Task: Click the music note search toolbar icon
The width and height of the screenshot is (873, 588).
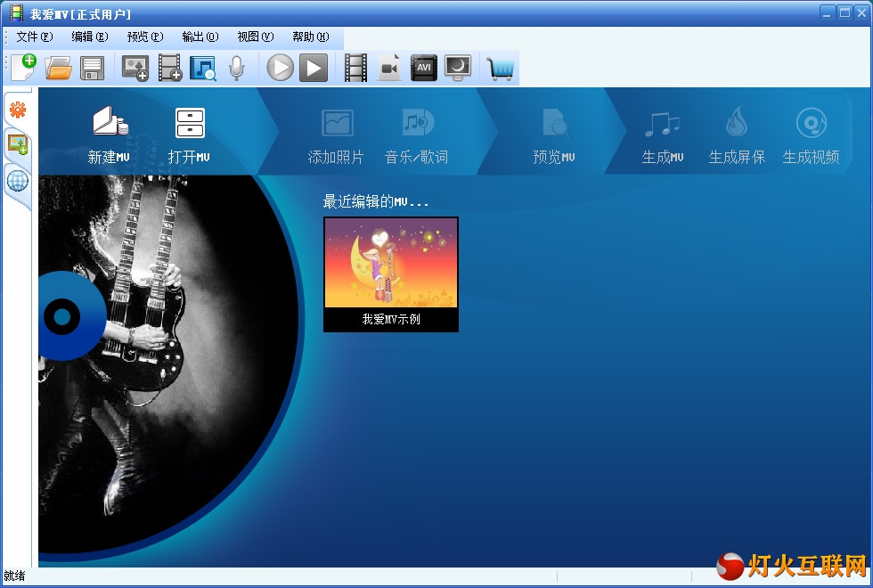Action: (203, 68)
